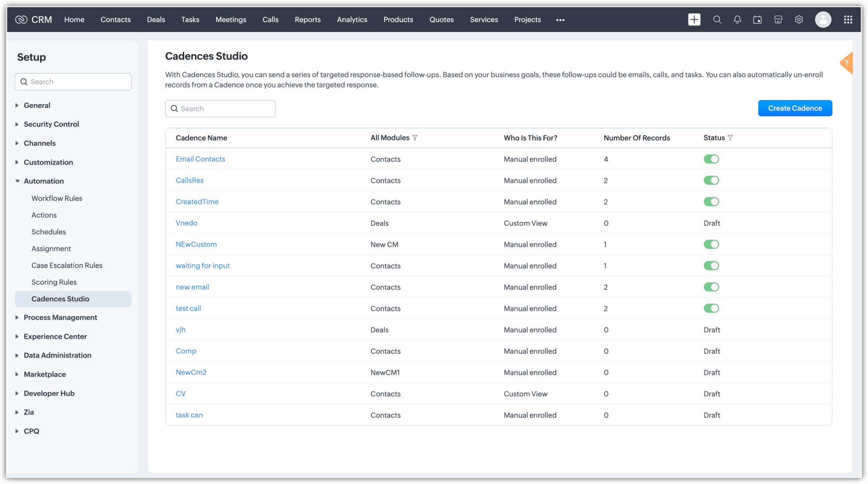Open the All Modules filter
The width and height of the screenshot is (868, 484).
click(x=415, y=138)
